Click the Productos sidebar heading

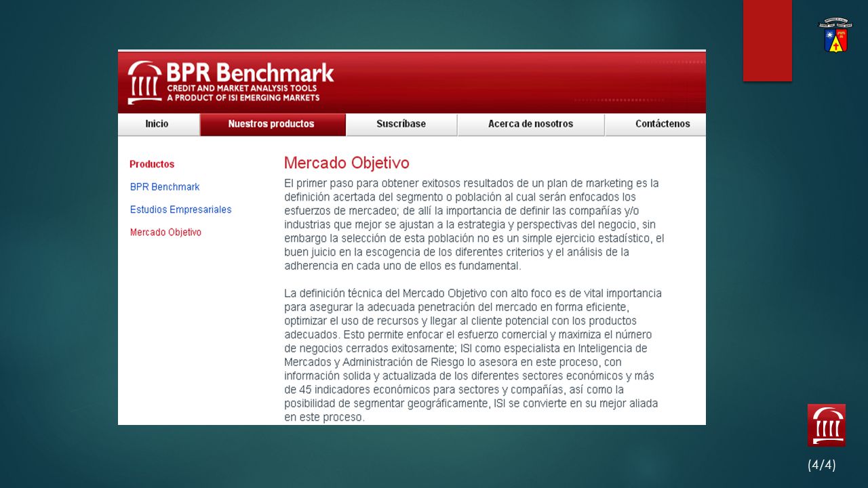click(x=152, y=164)
